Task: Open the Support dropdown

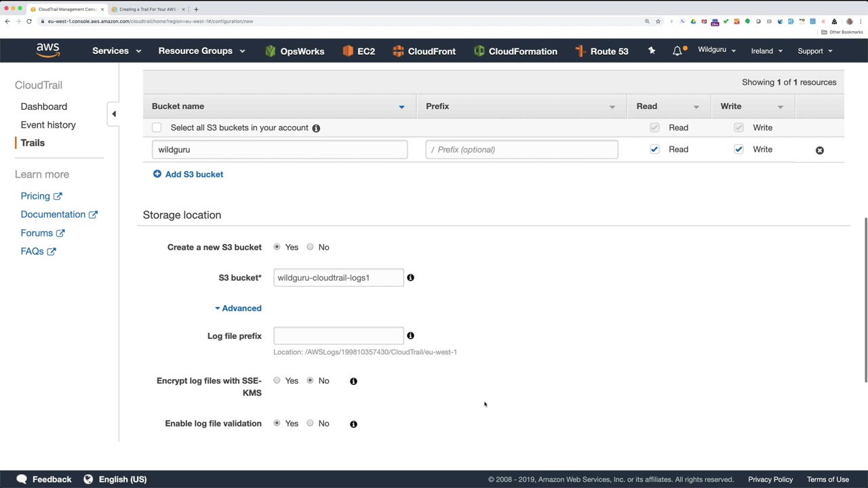Action: [815, 51]
